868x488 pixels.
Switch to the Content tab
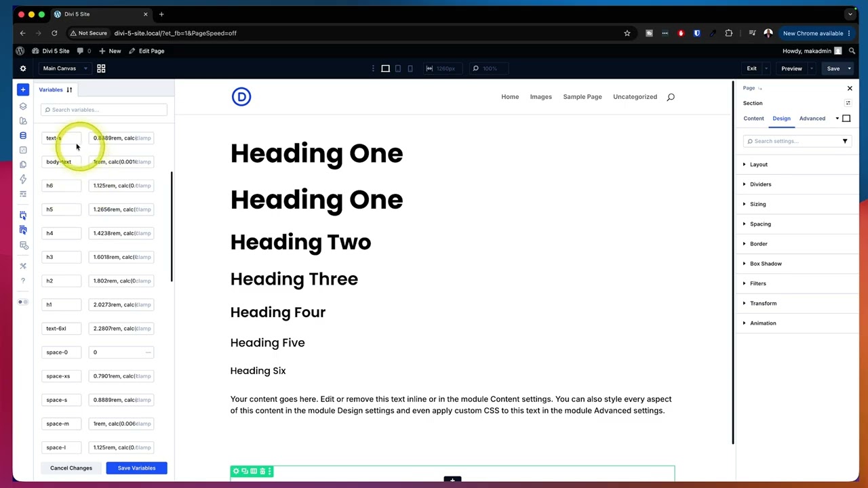(x=753, y=119)
